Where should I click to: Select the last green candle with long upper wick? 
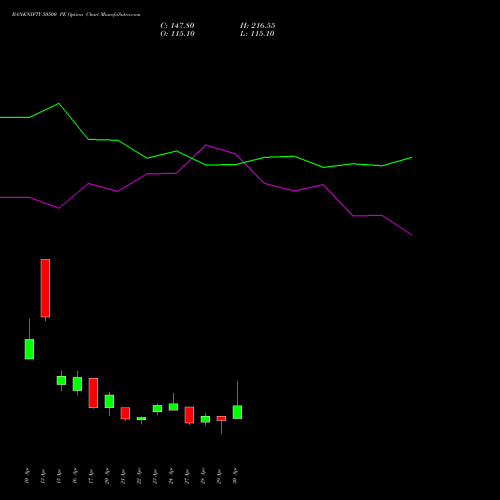pos(237,412)
